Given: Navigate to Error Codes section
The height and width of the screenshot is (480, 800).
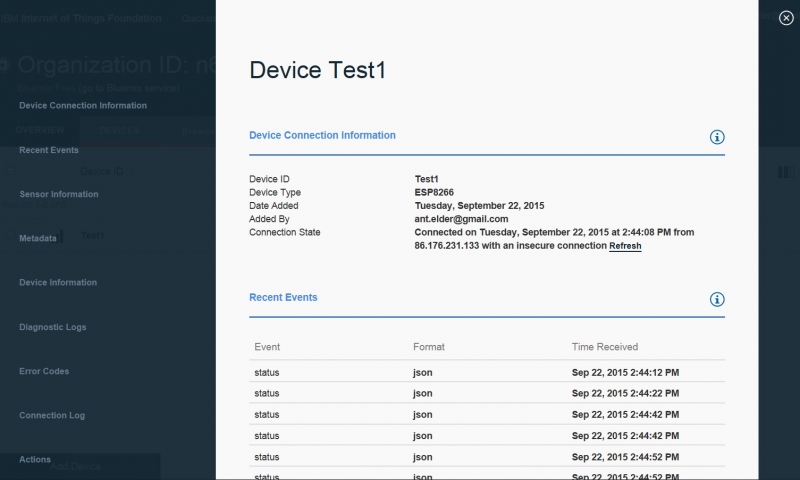Looking at the screenshot, I should [44, 371].
